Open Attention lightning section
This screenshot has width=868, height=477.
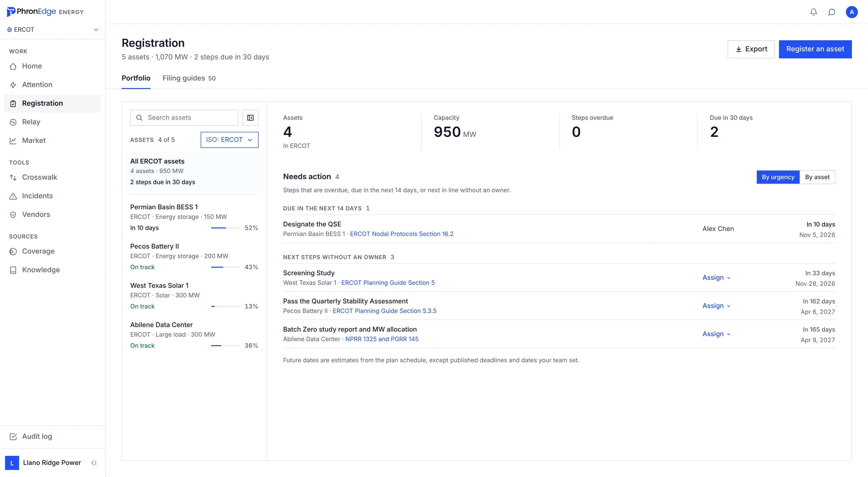click(x=53, y=85)
